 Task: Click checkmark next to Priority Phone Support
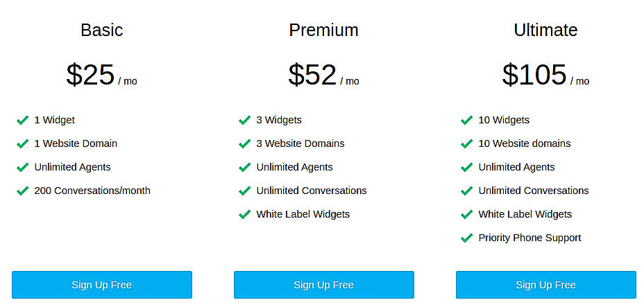click(466, 238)
